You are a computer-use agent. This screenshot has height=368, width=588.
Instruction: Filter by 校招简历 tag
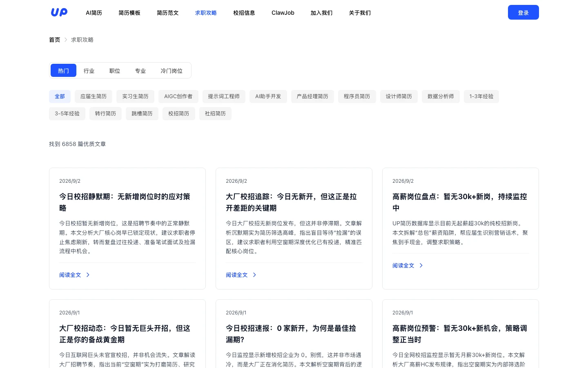tap(179, 114)
